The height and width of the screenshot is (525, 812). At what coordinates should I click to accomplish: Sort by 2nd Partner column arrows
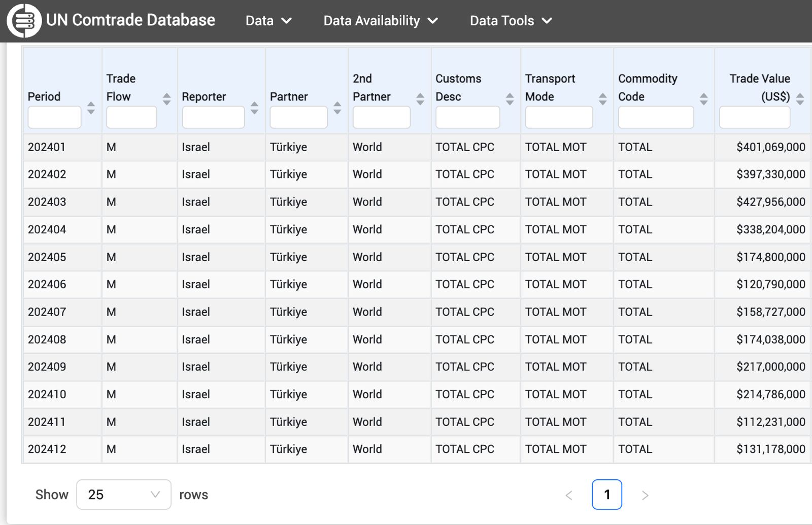coord(420,99)
